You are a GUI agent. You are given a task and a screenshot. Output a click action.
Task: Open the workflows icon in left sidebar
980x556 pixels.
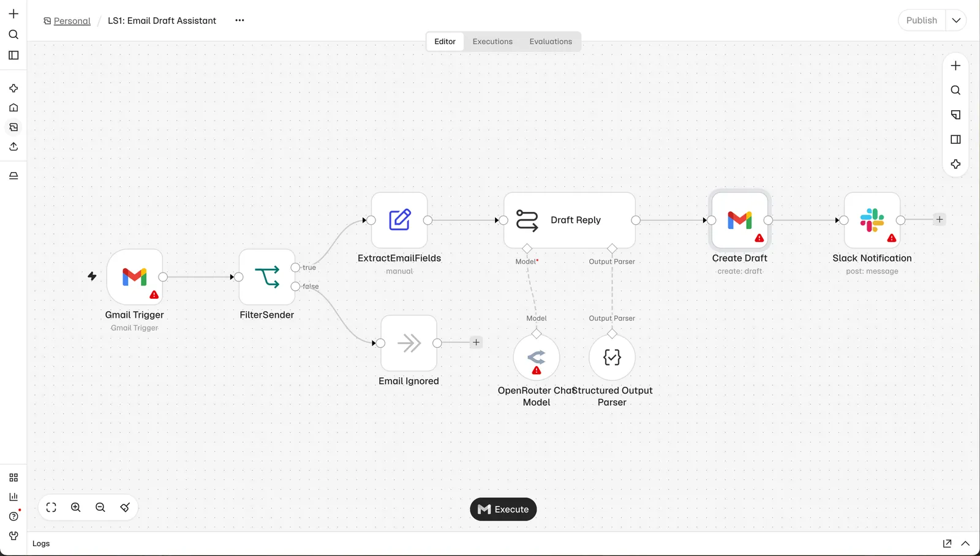pos(13,127)
